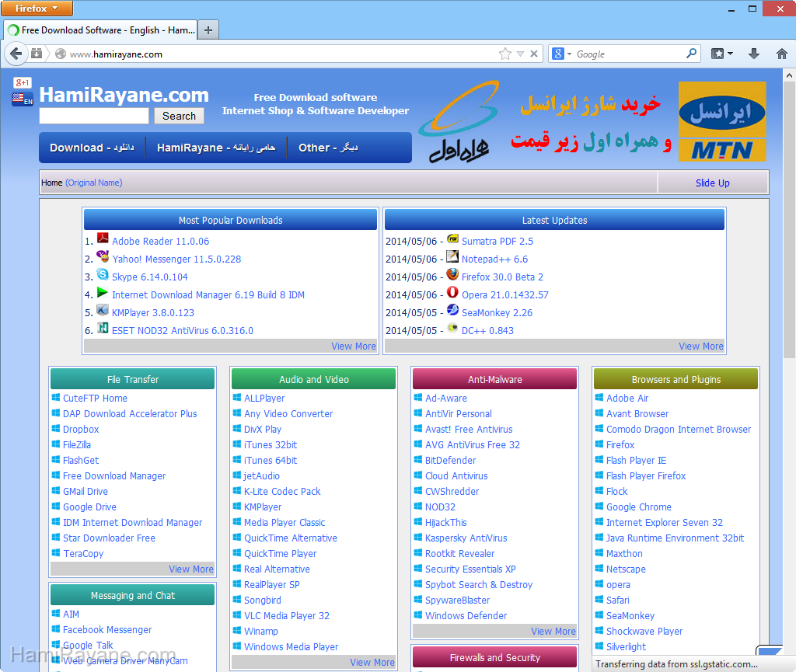This screenshot has width=796, height=672.
Task: Open the Other دیگر menu
Action: point(328,148)
